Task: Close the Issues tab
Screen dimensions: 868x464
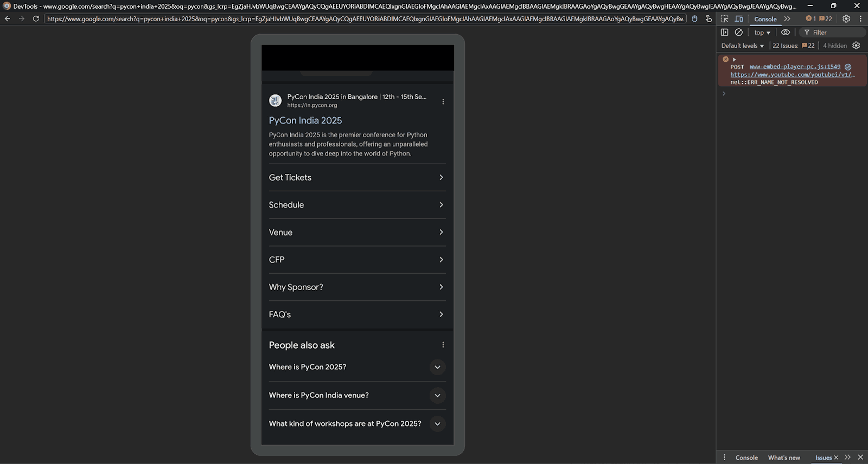Action: pos(836,457)
